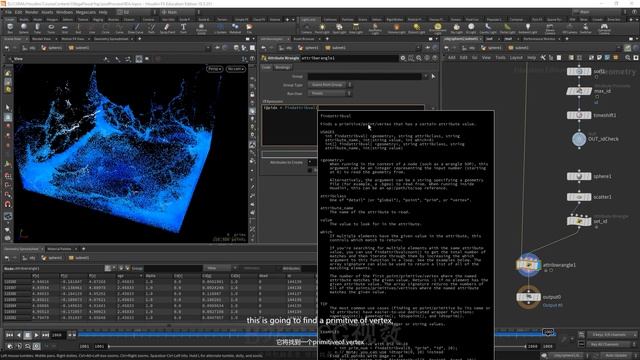Select the attribwrangle1 node
This screenshot has width=640, height=360.
tap(529, 265)
